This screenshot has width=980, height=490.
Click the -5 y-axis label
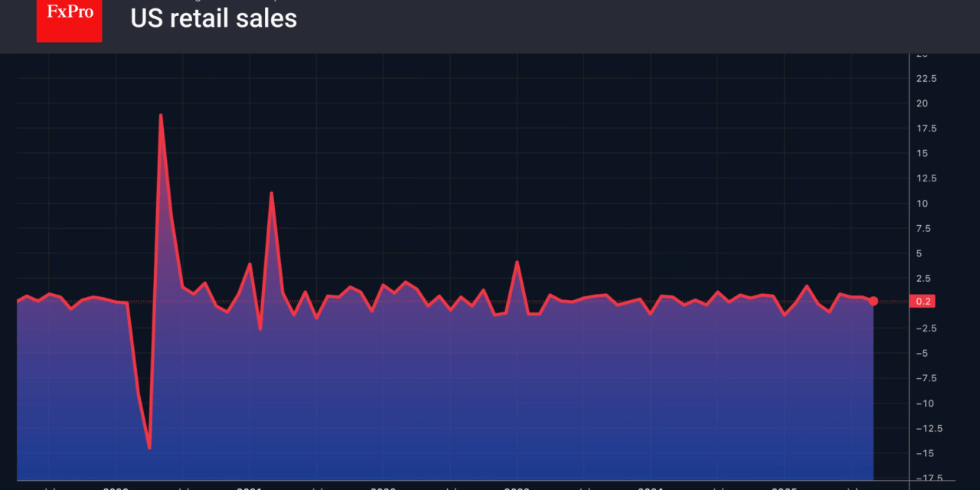point(922,354)
